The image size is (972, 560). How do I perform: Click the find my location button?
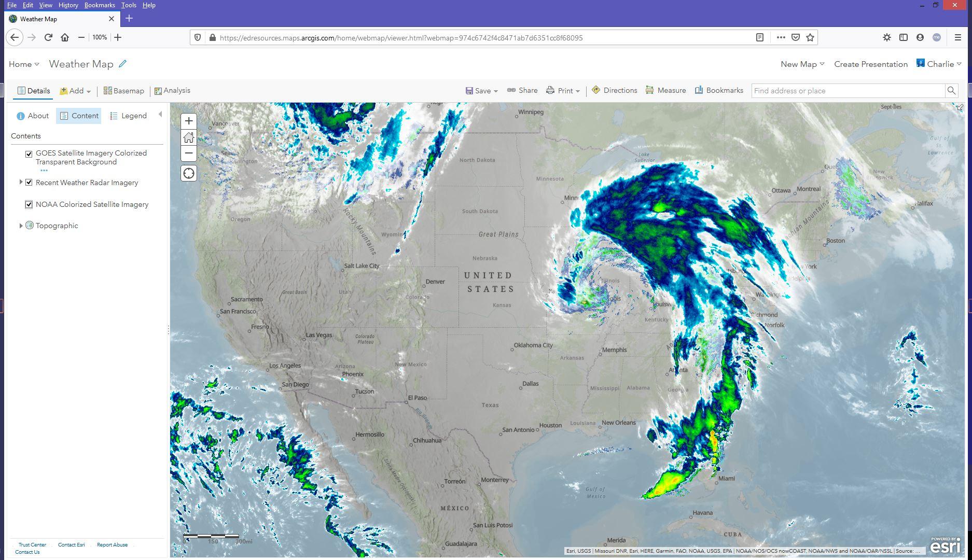pos(189,173)
